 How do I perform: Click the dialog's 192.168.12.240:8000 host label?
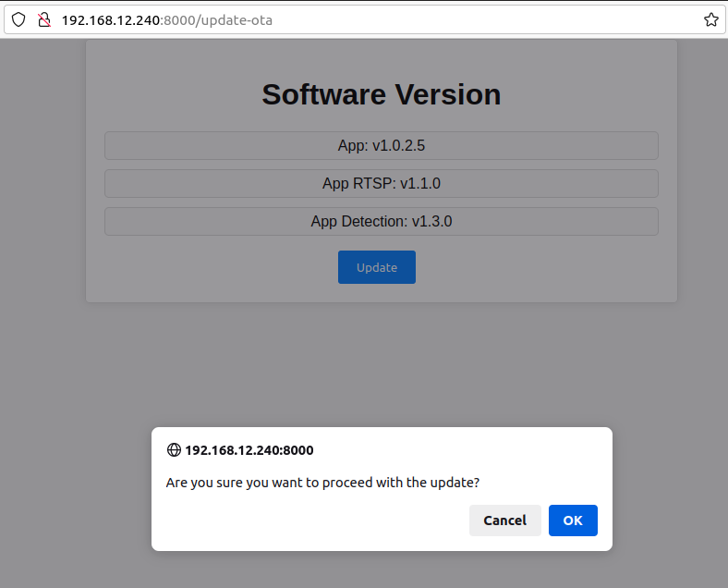coord(249,450)
